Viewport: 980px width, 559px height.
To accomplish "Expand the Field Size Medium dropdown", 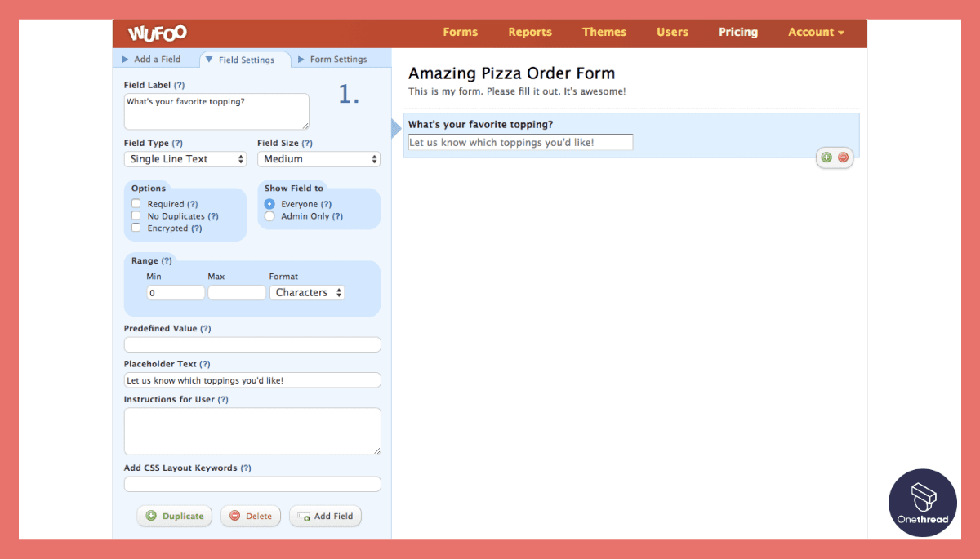I will point(318,159).
